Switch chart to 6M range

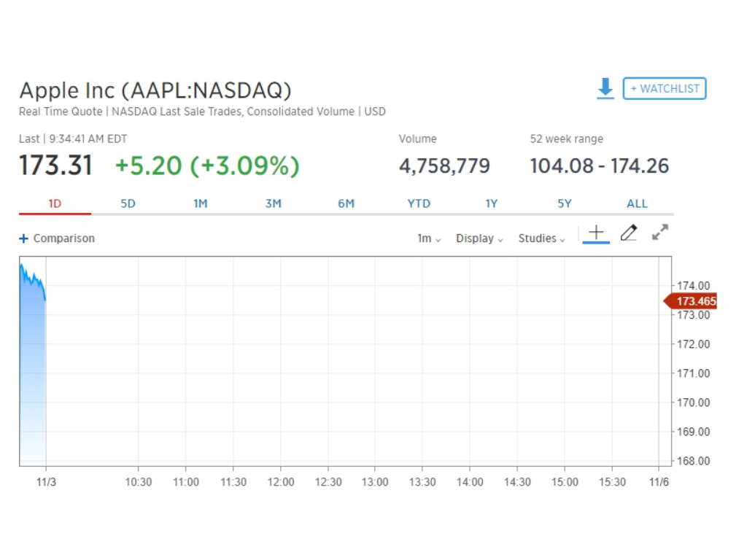click(346, 204)
